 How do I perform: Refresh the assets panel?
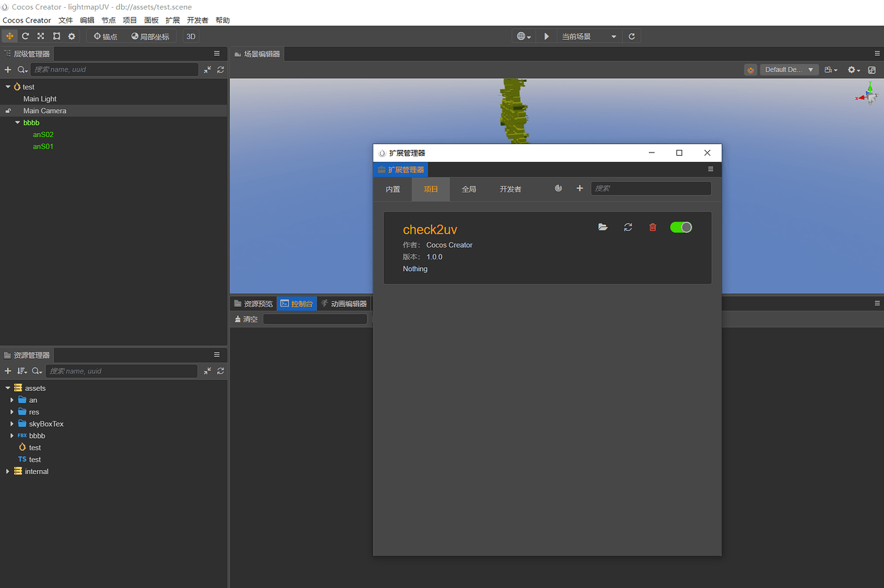pos(220,372)
